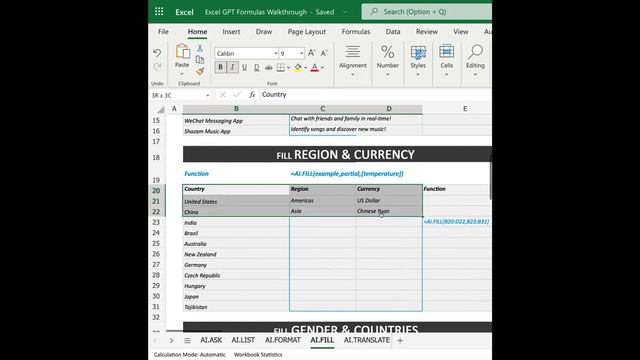
Task: Switch to the Draw ribbon tab
Action: (264, 31)
